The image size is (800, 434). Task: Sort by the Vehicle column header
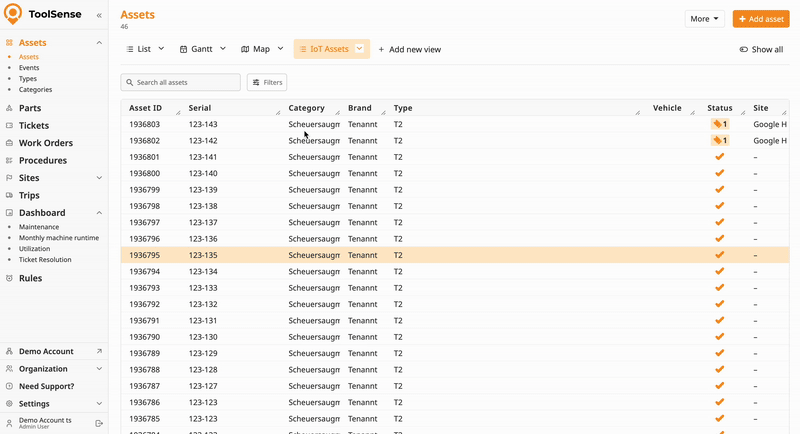667,108
